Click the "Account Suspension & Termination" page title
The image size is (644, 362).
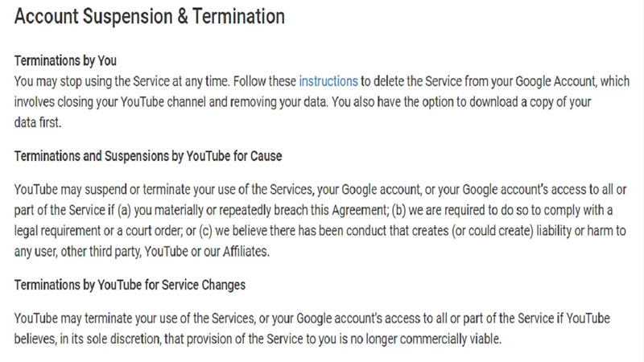pyautogui.click(x=150, y=17)
